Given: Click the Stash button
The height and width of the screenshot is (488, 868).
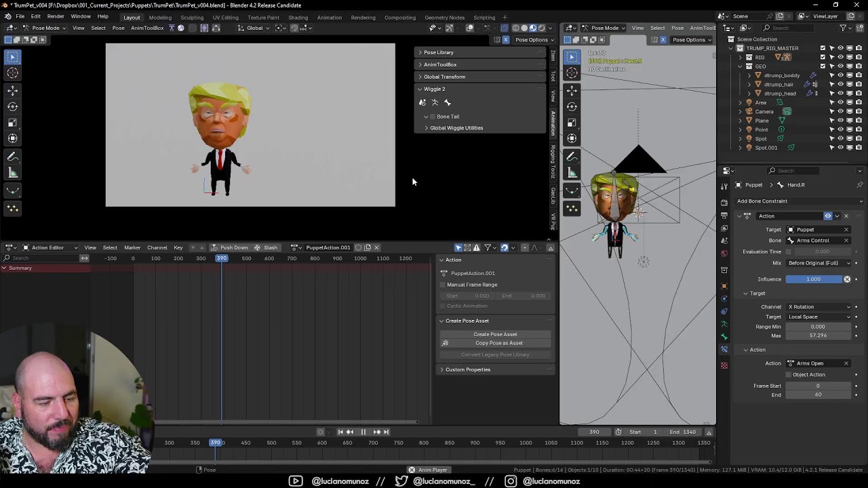Looking at the screenshot, I should click(x=266, y=247).
